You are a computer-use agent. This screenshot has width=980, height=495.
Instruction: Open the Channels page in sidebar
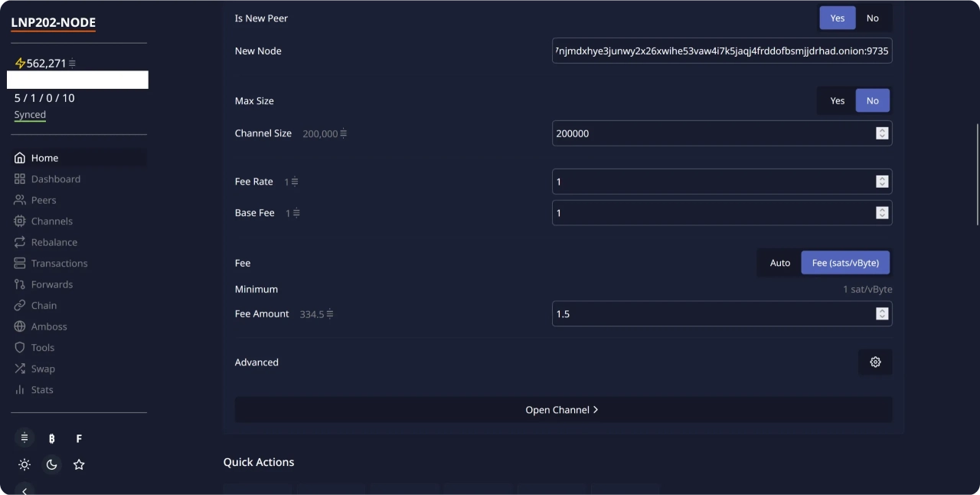click(51, 221)
